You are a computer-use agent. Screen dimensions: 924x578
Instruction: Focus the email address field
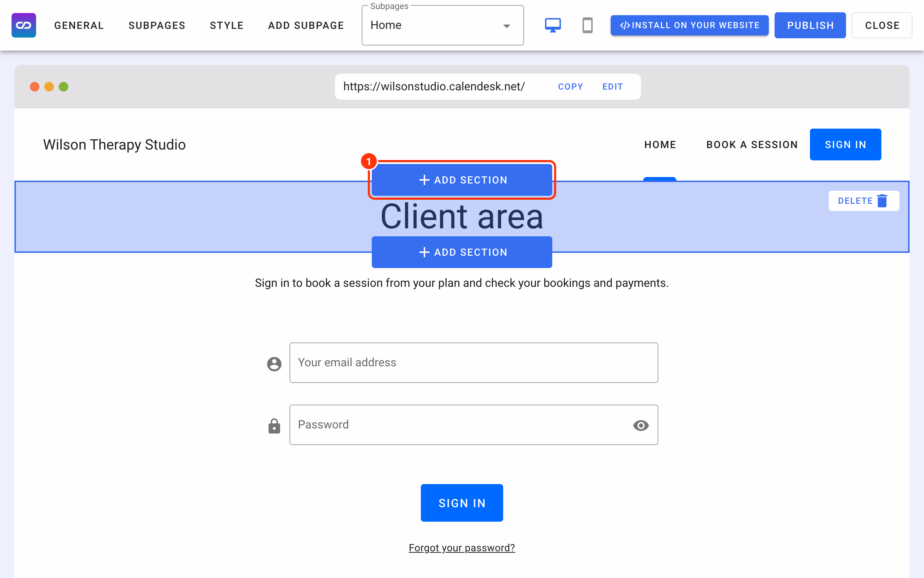474,362
